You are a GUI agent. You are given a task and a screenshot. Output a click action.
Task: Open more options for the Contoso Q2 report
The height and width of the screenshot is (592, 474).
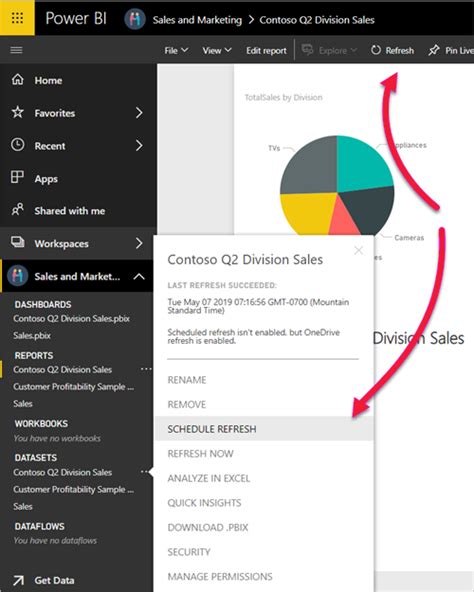145,369
